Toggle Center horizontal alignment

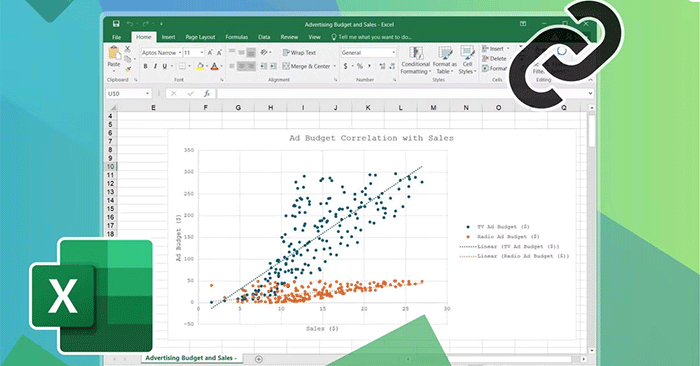(242, 66)
